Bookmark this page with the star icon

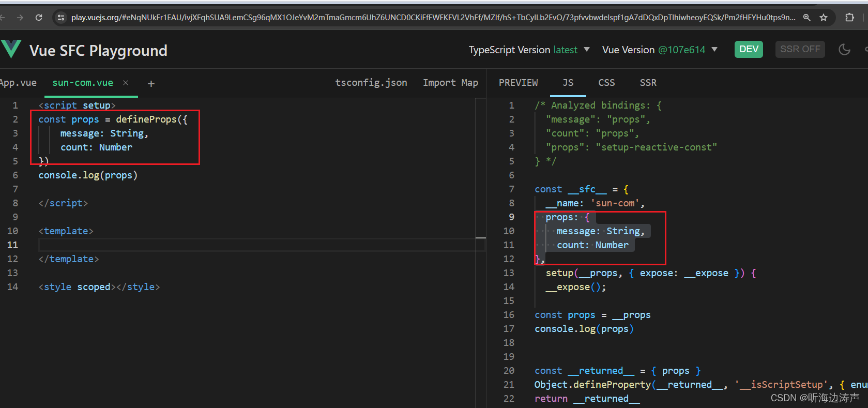pos(824,18)
